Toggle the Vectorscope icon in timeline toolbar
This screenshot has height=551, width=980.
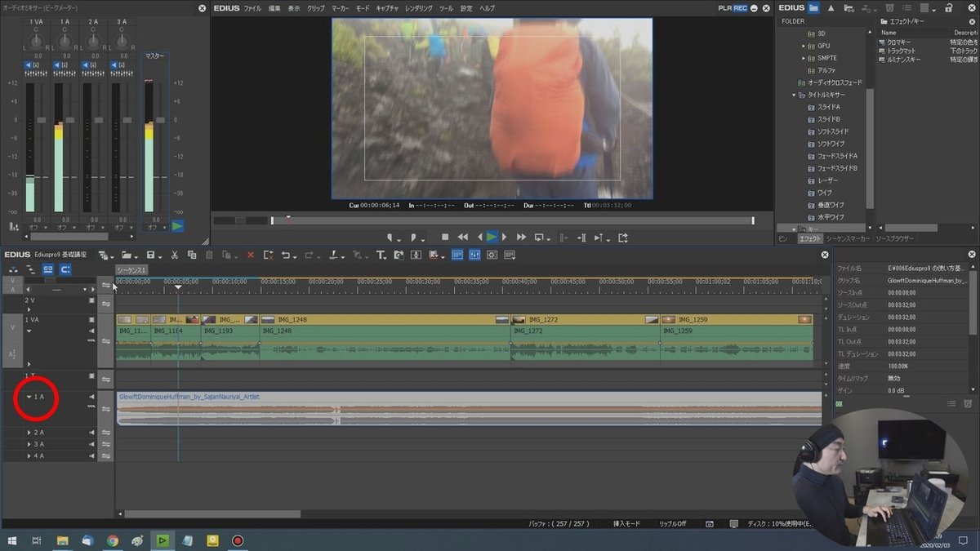coord(492,256)
